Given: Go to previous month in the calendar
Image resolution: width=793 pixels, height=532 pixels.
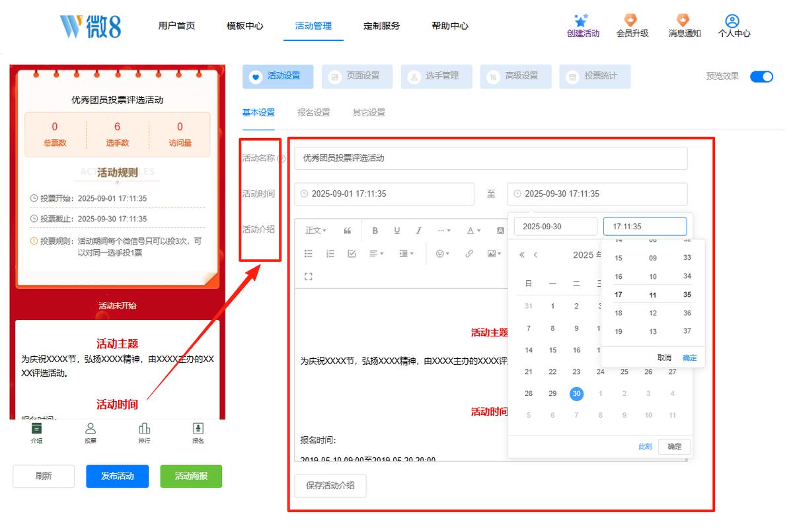Looking at the screenshot, I should point(535,255).
